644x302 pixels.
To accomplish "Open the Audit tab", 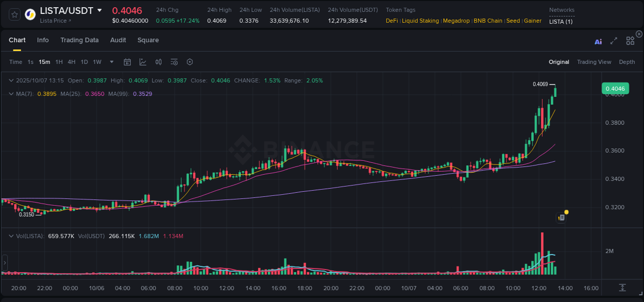I will (118, 40).
